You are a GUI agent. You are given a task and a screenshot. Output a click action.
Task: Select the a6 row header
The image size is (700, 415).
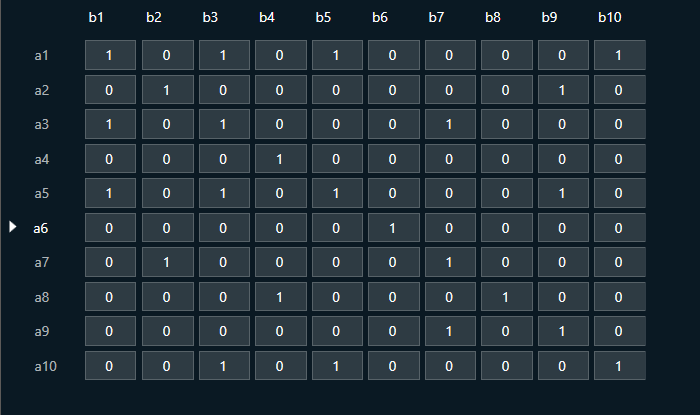click(41, 228)
